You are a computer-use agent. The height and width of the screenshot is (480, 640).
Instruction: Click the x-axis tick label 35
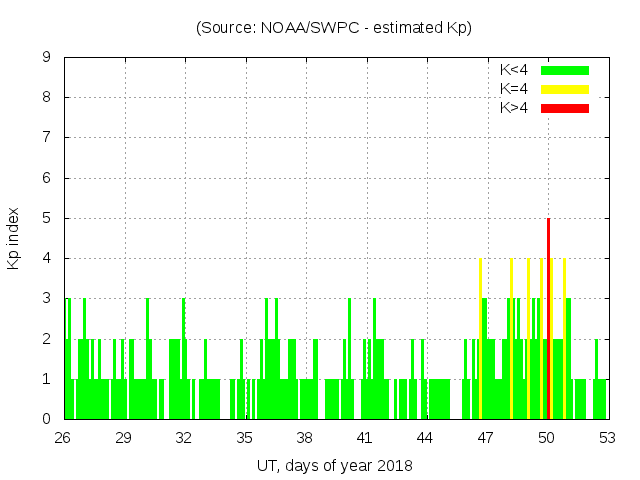[x=245, y=438]
